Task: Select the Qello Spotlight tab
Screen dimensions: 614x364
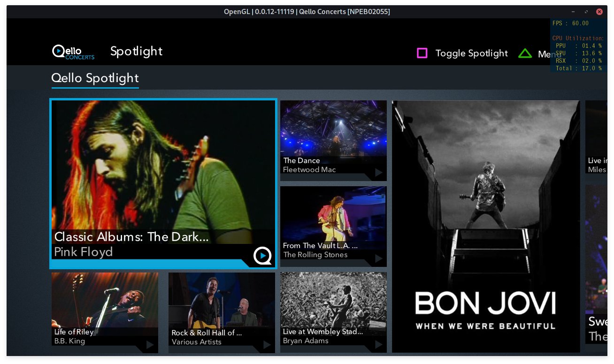Action: (x=95, y=78)
